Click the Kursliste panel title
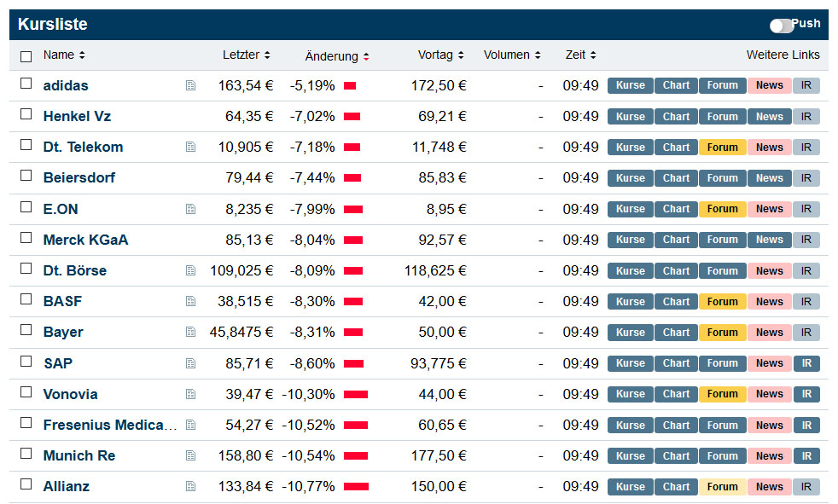The image size is (838, 504). coord(52,24)
